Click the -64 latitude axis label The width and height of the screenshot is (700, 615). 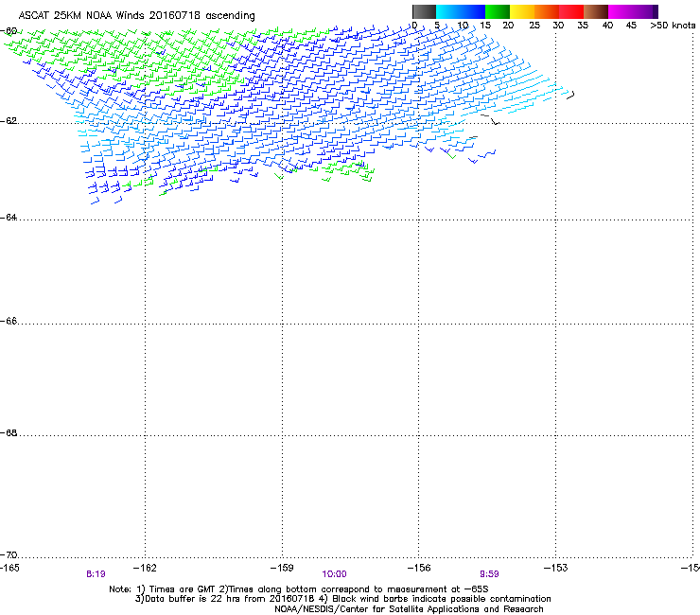pyautogui.click(x=9, y=218)
